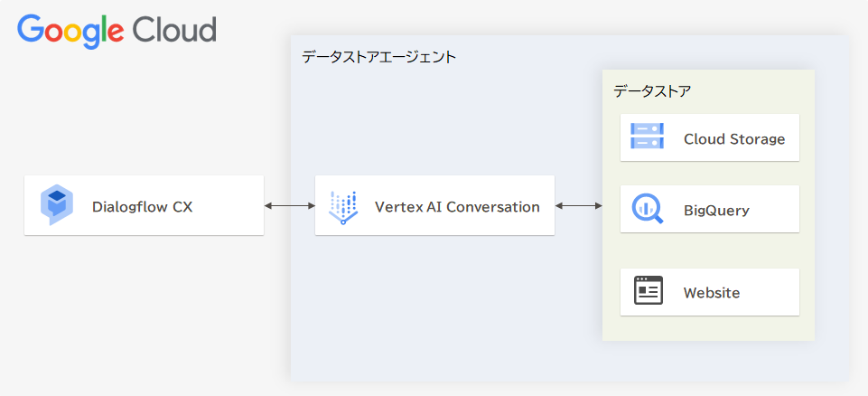Select the "Vertex AI Conversation" text label
This screenshot has width=868, height=396.
coord(457,207)
